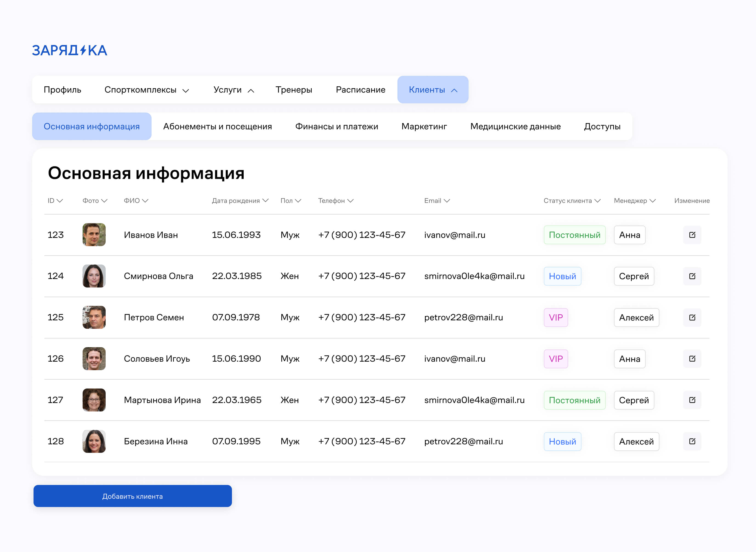
Task: Switch to Абонементы и посещения tab
Action: point(217,126)
